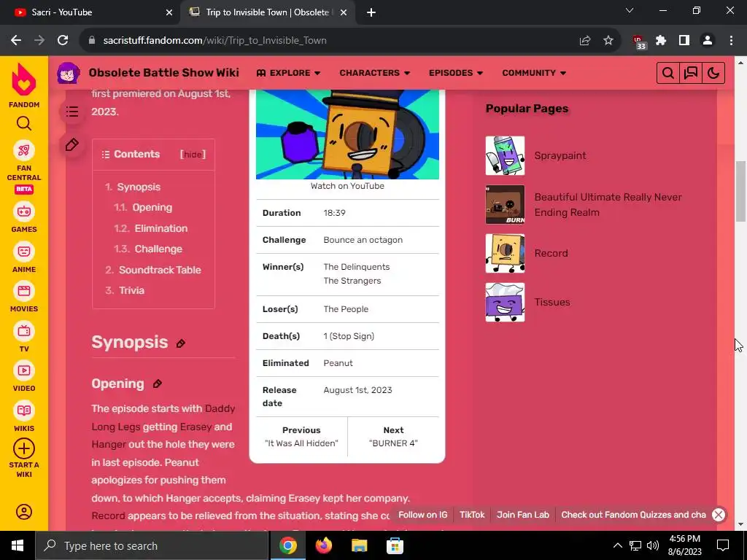Viewport: 747px width, 560px height.
Task: Open the wiki discussions chat icon
Action: (x=691, y=73)
